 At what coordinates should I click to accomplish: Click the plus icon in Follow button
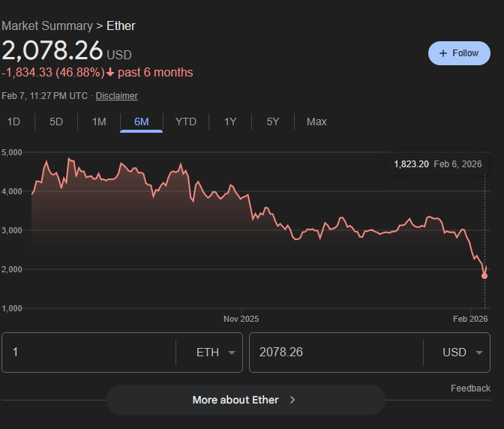pos(443,53)
